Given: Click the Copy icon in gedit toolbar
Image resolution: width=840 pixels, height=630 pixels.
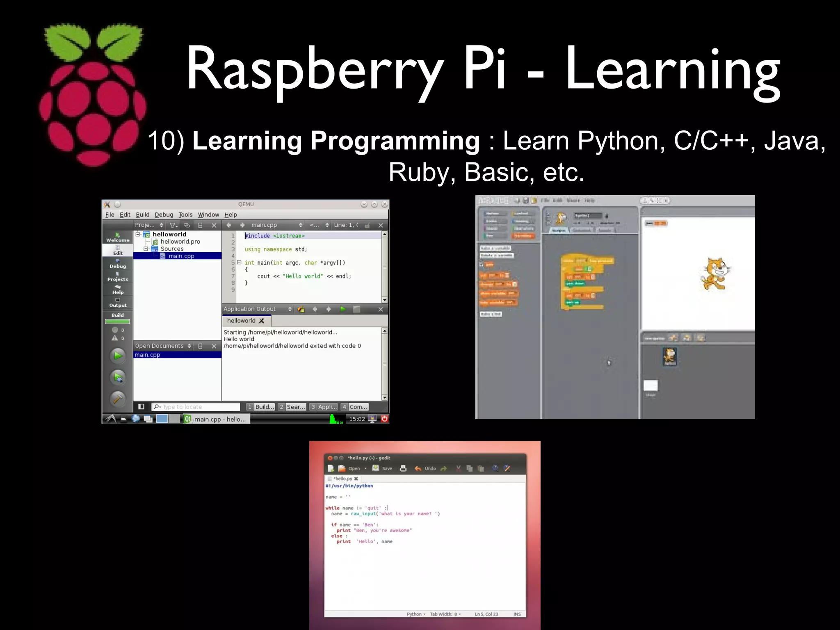Looking at the screenshot, I should (x=470, y=468).
